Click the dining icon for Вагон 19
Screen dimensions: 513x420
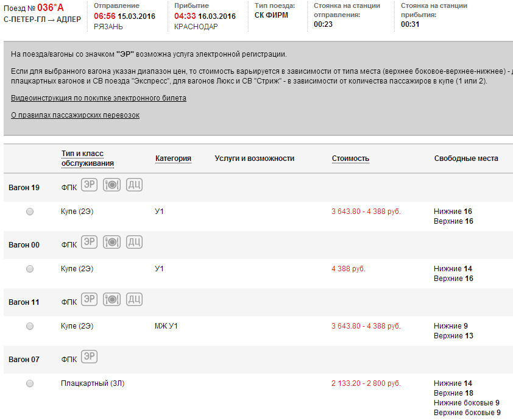(x=111, y=185)
